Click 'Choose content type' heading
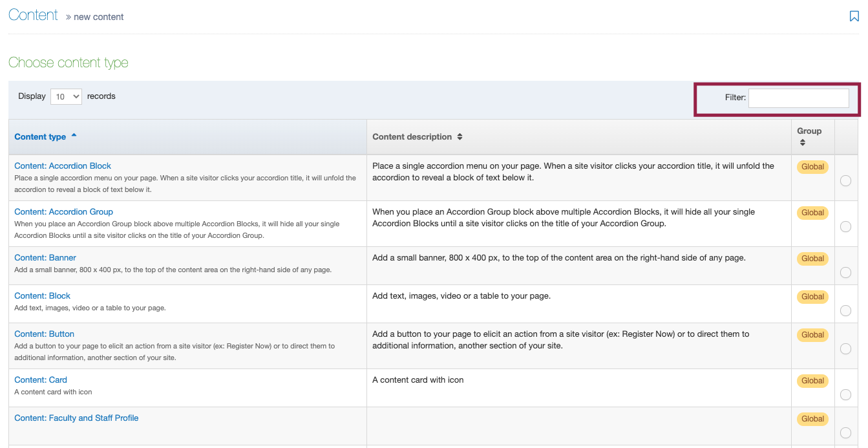 tap(69, 63)
